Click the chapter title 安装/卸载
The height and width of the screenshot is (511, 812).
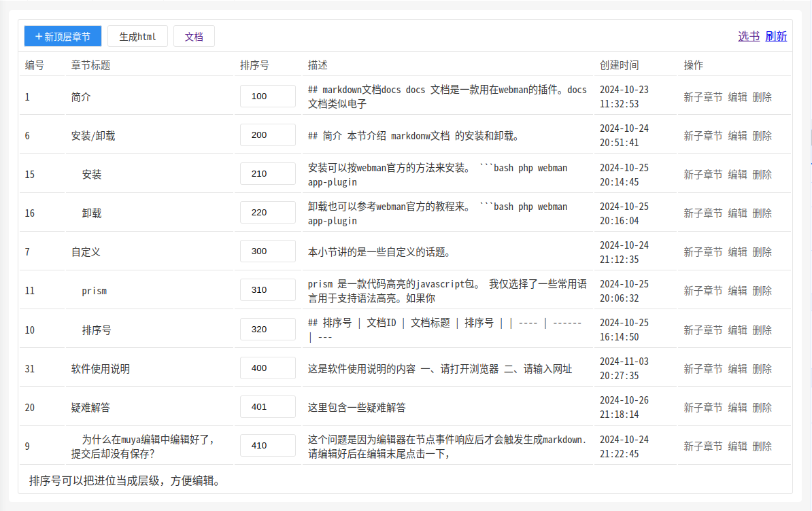coord(93,136)
